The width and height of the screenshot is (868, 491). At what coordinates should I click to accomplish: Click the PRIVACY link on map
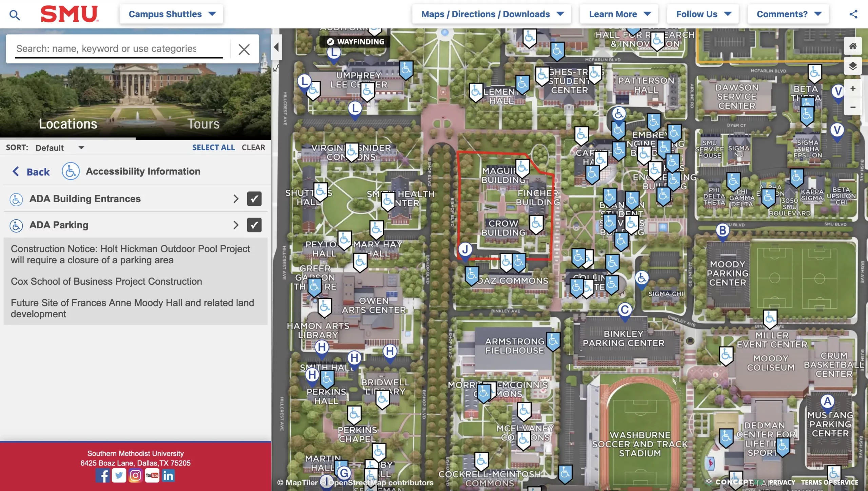[782, 482]
